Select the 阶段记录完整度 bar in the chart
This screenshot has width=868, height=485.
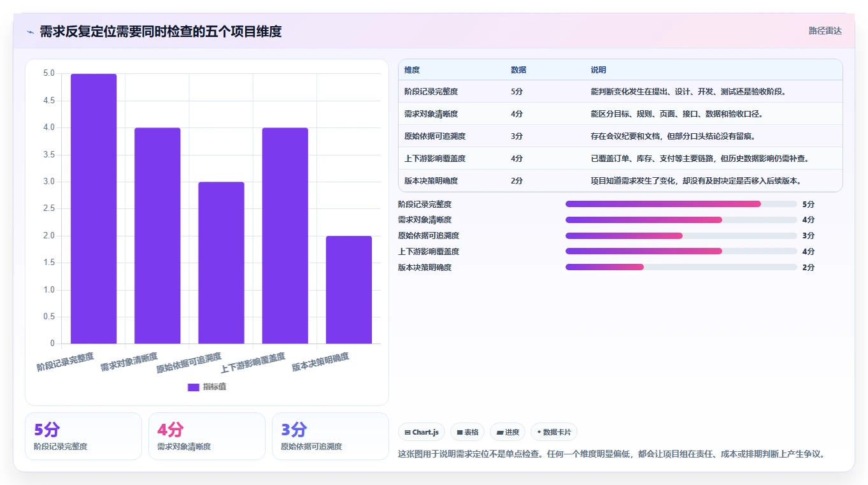click(x=94, y=208)
